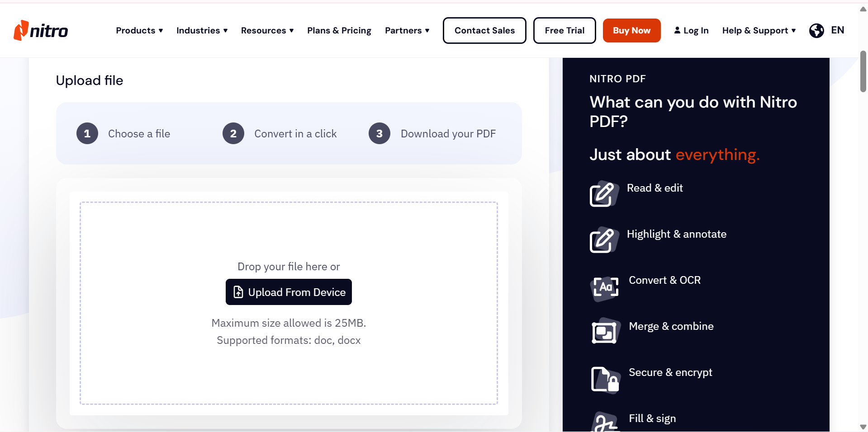This screenshot has width=868, height=432.
Task: Click the 'Convert in a click' text
Action: (295, 134)
